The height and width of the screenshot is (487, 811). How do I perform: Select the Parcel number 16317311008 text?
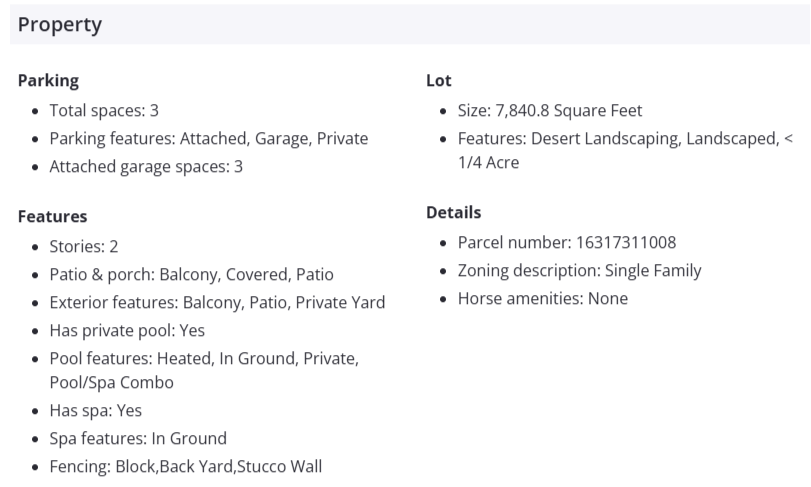click(x=567, y=243)
